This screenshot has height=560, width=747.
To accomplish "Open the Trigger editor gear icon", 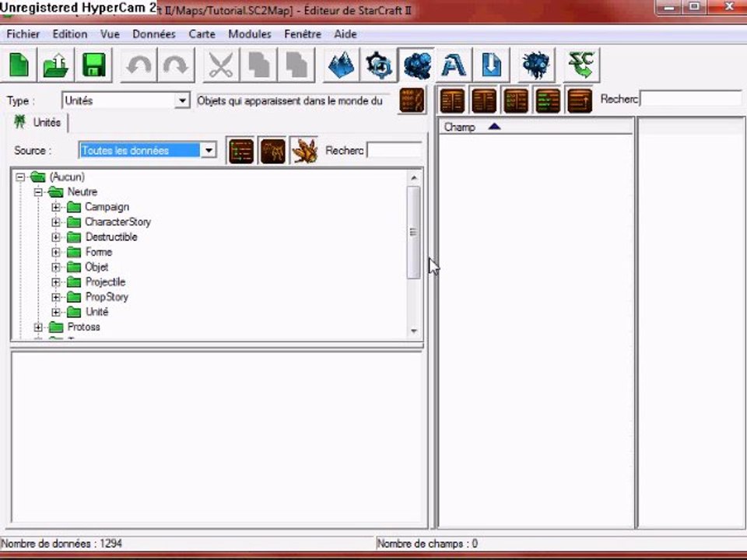I will (379, 65).
